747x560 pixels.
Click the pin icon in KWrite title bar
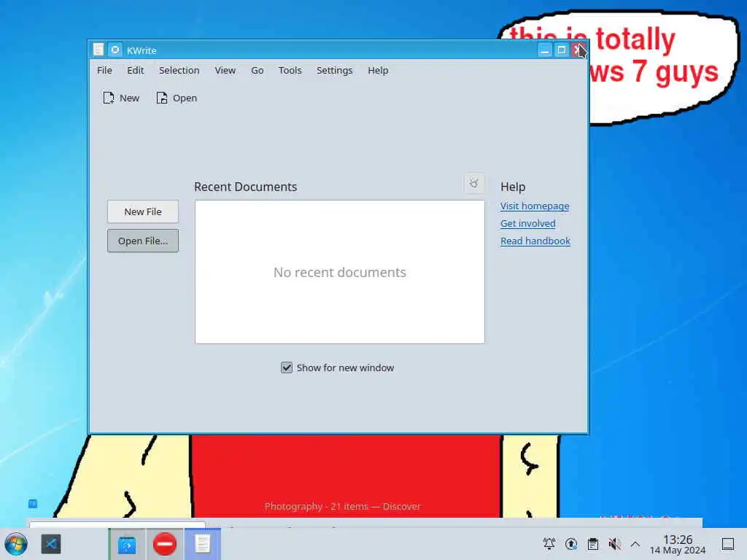click(115, 50)
